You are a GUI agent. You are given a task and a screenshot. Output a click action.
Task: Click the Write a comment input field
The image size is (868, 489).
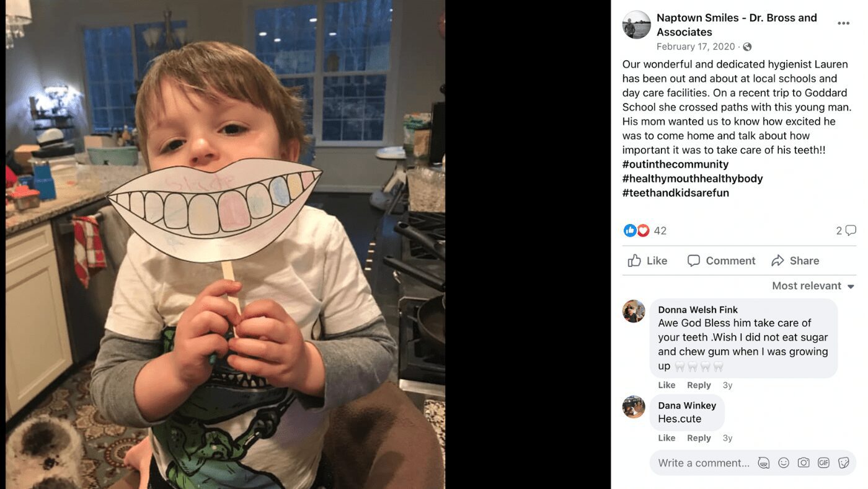(x=704, y=463)
